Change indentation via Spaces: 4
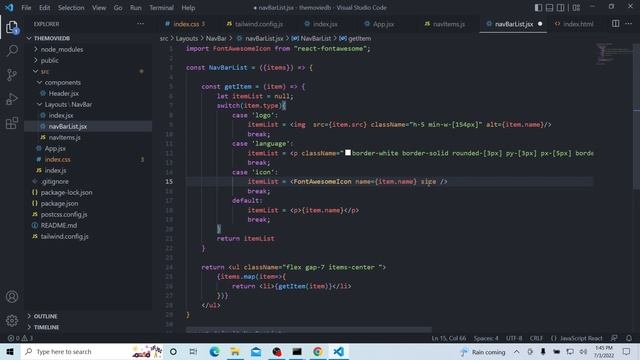The width and height of the screenshot is (640, 360). pyautogui.click(x=486, y=338)
